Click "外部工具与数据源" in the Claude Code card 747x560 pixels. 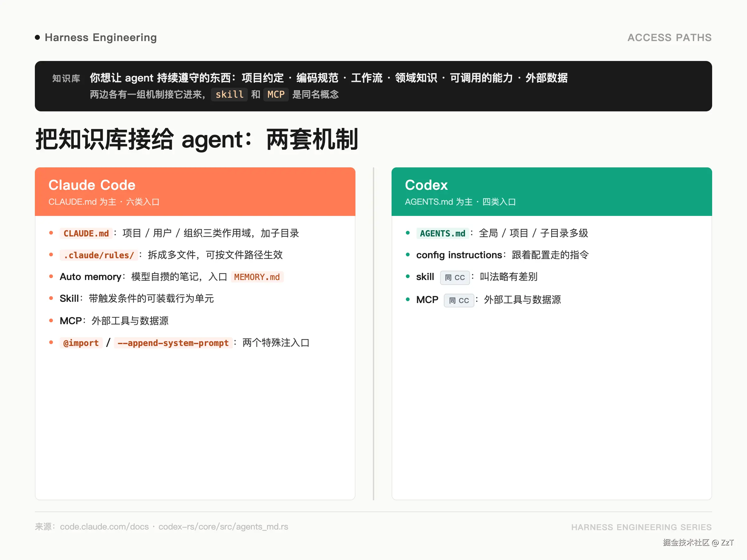click(x=130, y=321)
